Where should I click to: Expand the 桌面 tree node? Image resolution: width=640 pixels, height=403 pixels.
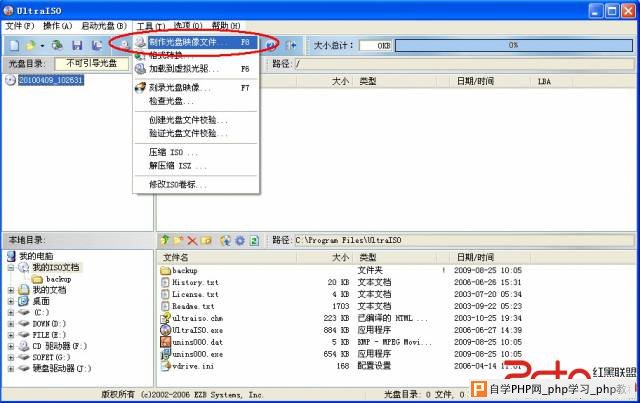click(11, 302)
